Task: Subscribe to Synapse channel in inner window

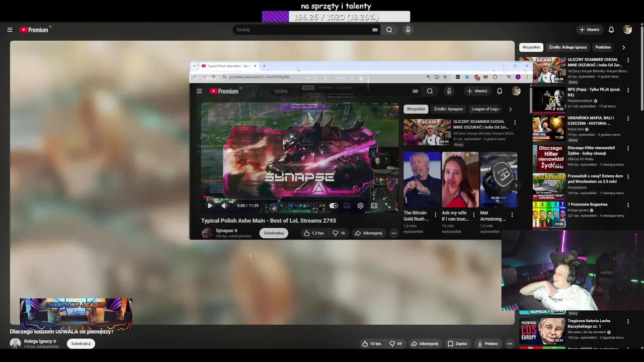Action: tap(274, 233)
